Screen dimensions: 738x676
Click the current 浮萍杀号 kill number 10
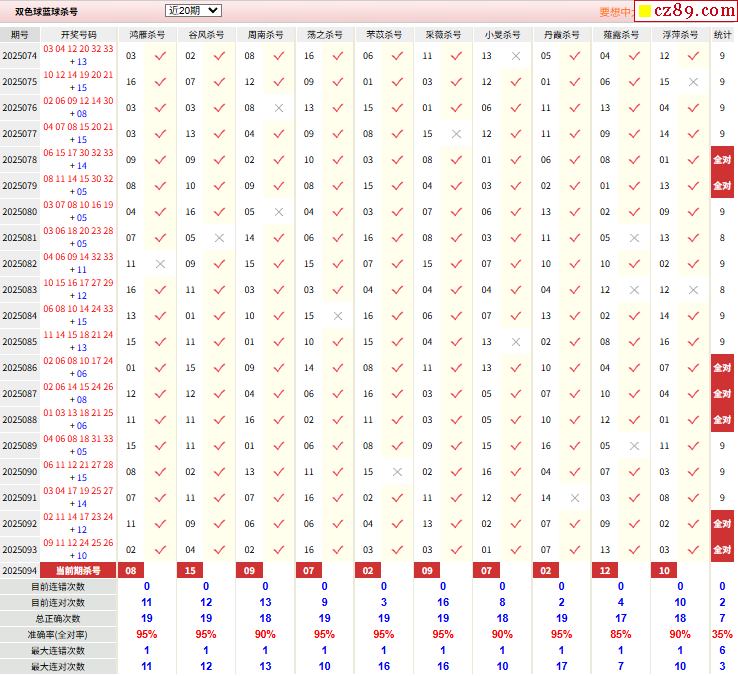[x=664, y=571]
